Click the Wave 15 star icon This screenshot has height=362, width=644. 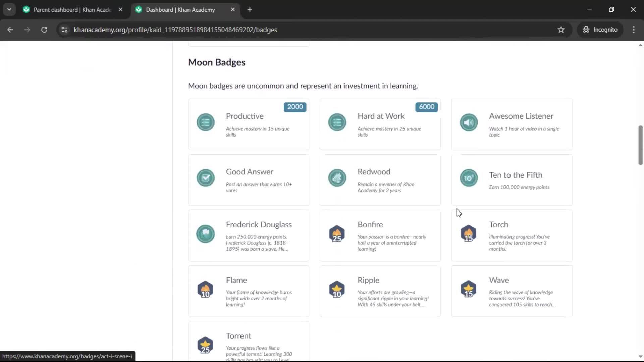[469, 289]
